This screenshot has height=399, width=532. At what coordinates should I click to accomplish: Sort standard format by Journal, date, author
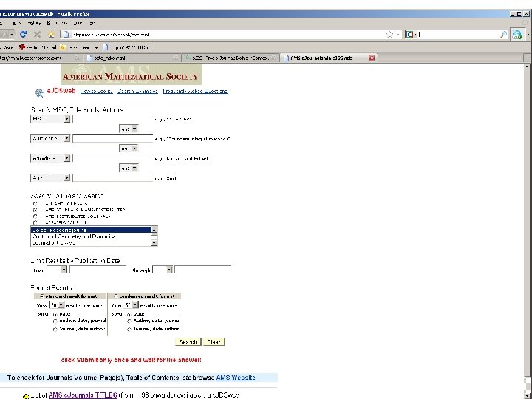[x=55, y=329]
